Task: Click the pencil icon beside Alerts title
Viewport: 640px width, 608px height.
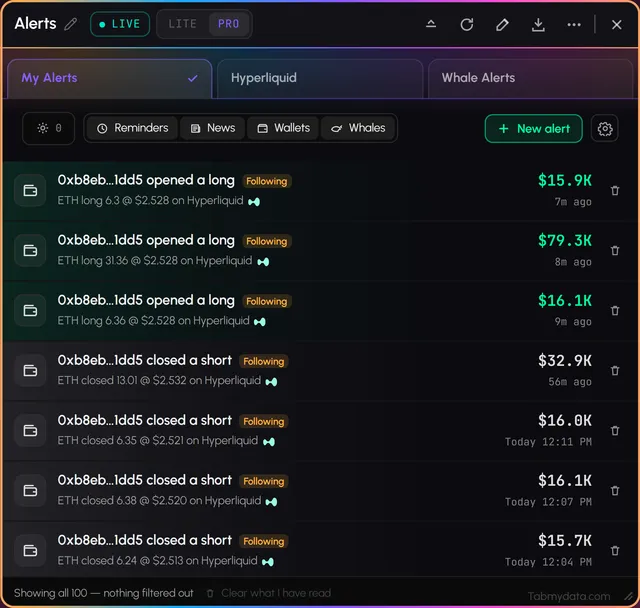Action: [x=71, y=24]
